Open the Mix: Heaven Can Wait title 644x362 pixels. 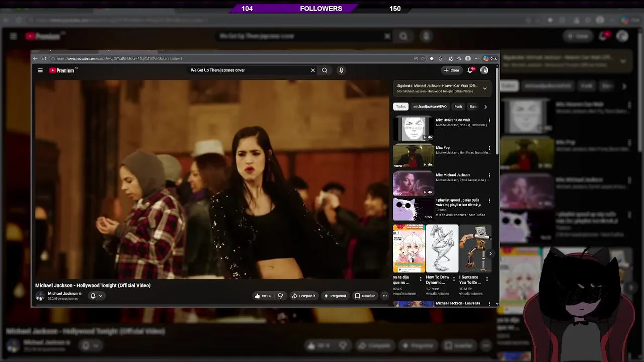453,120
